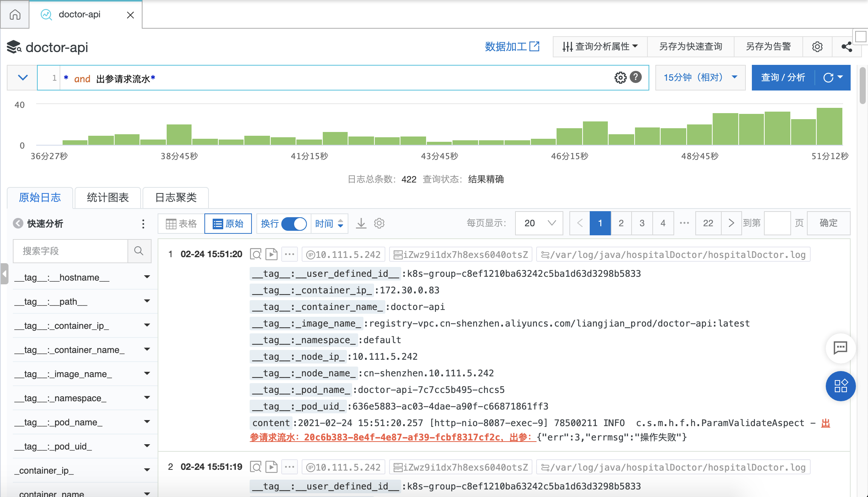Click the download logs icon
This screenshot has width=868, height=497.
pos(361,223)
